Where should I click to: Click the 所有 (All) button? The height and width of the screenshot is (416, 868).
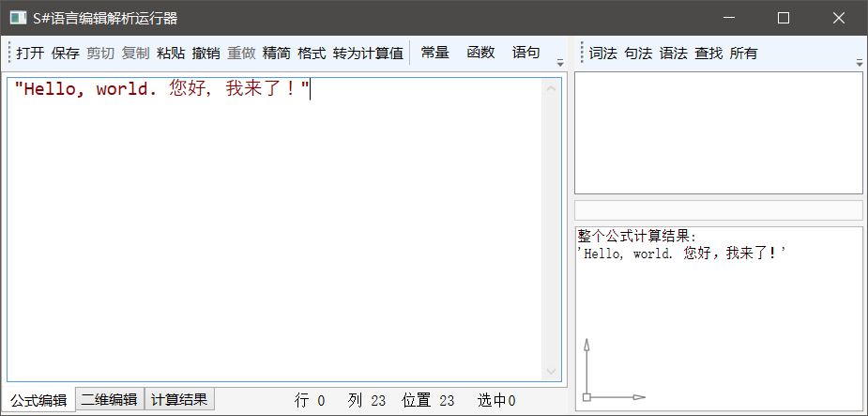pos(743,54)
